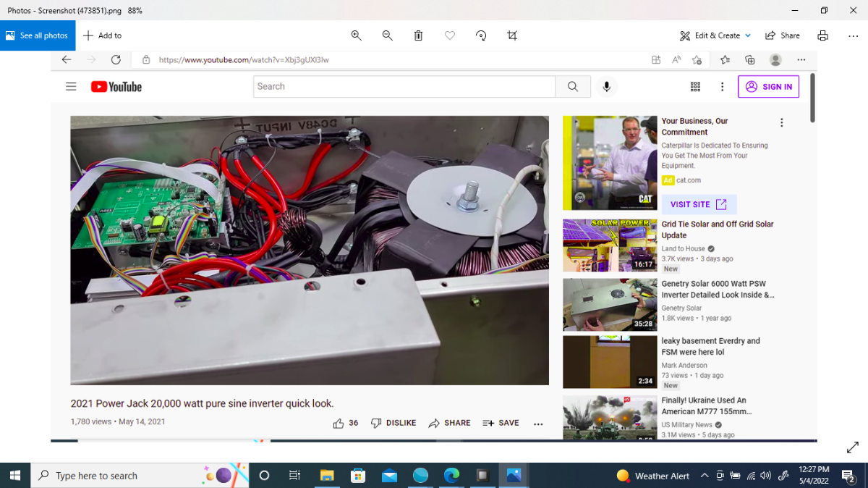Rotate the image with the rotate icon
This screenshot has height=488, width=868.
481,35
